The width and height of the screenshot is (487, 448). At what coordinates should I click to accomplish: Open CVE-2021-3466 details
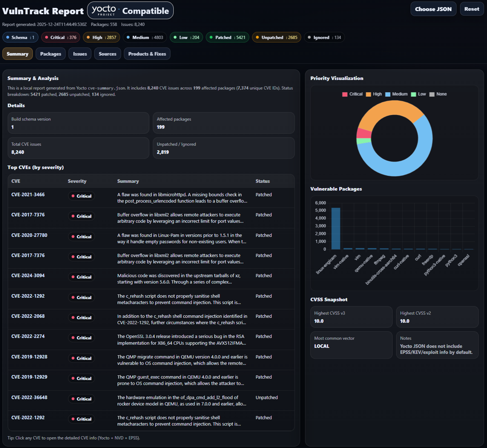[28, 195]
